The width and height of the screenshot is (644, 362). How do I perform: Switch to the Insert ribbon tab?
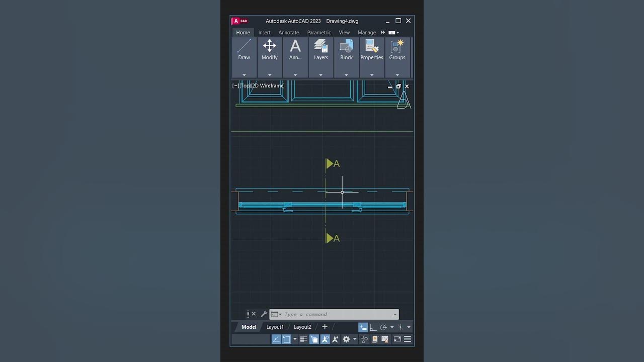tap(264, 32)
